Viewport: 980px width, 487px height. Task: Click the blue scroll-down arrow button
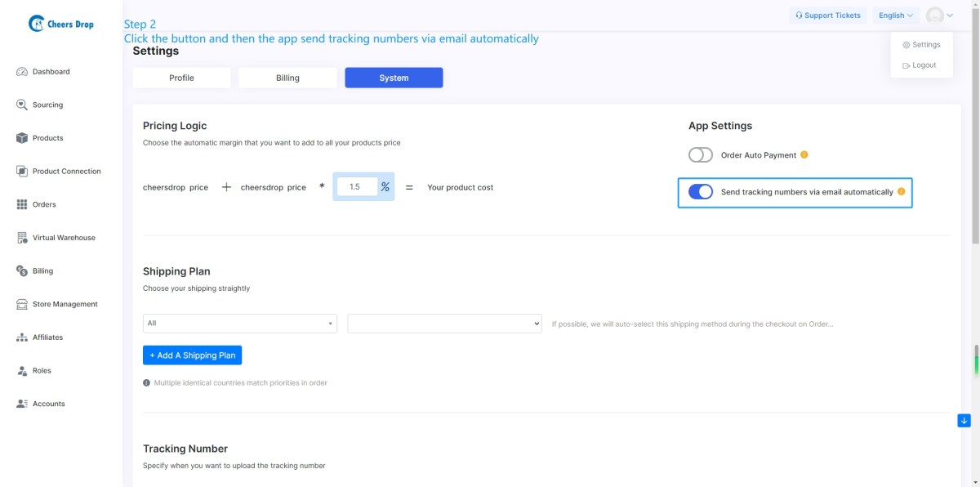point(964,420)
